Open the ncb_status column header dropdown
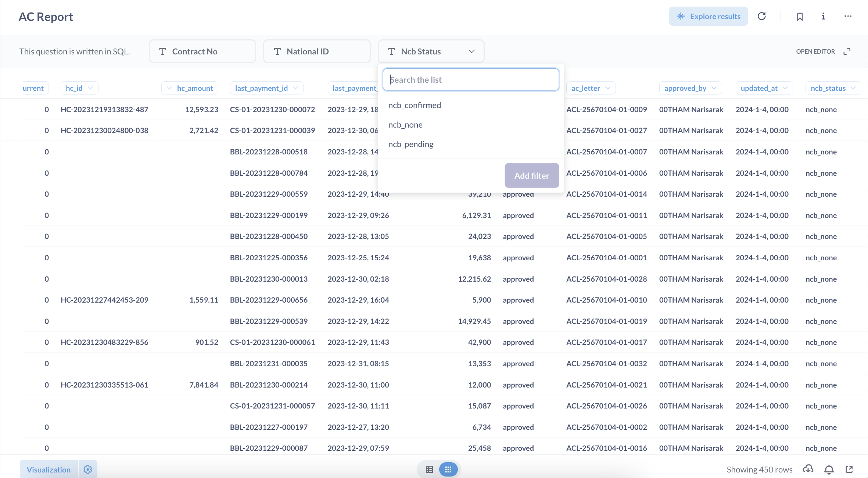Image resolution: width=868 pixels, height=478 pixels. point(853,88)
